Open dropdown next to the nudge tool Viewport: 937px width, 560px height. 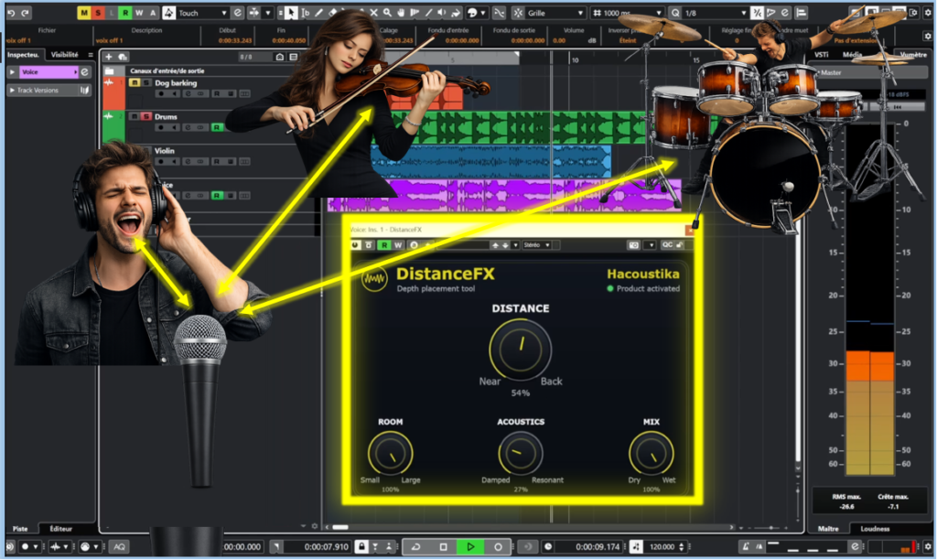(268, 13)
